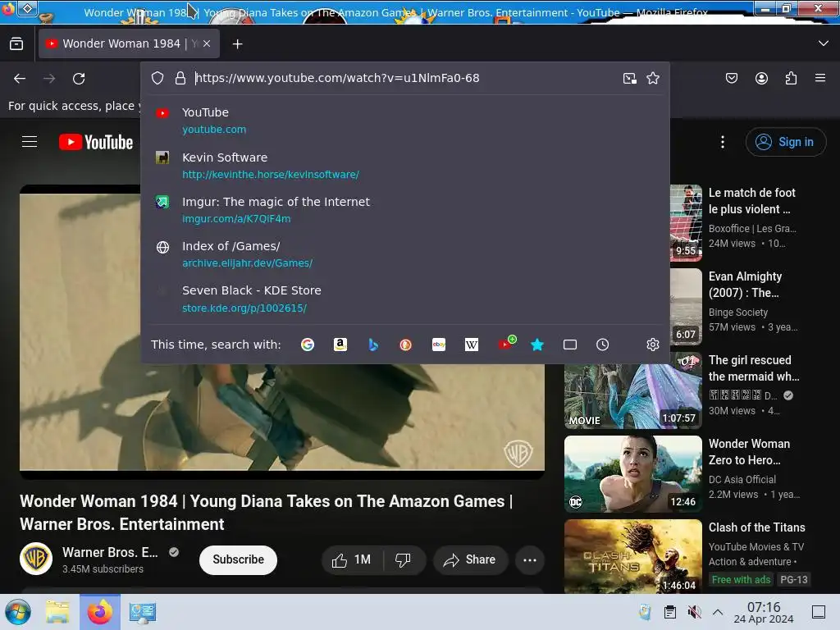Viewport: 840px width, 630px height.
Task: Subscribe to Warner Bros. Entertainment
Action: coord(238,559)
